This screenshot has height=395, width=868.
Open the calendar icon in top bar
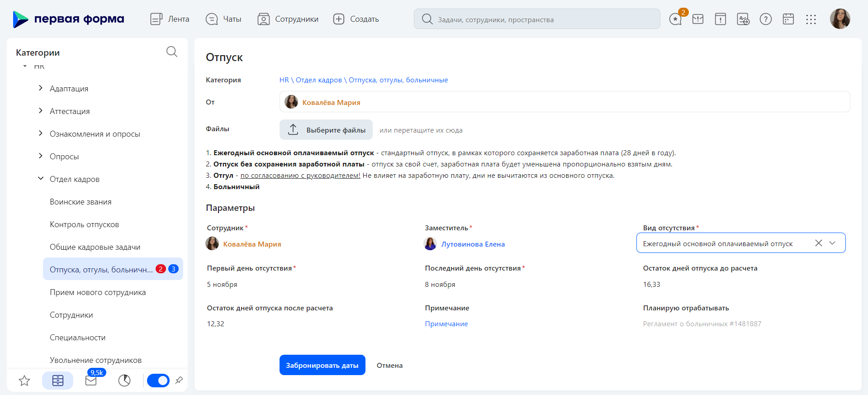[x=788, y=19]
